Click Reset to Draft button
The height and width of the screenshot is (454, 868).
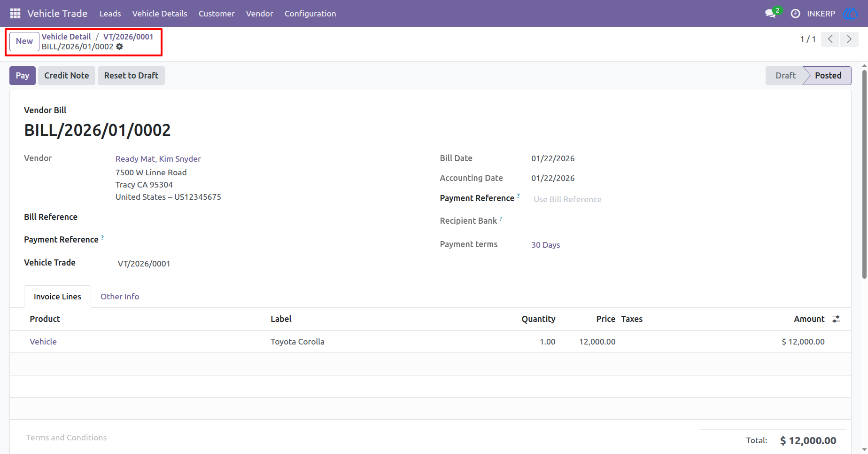[131, 76]
